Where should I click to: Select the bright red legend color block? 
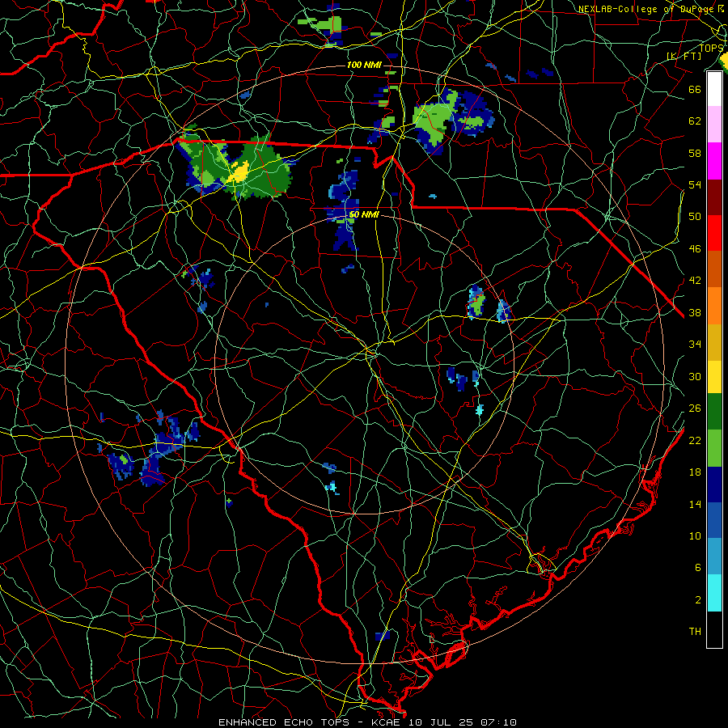point(714,233)
